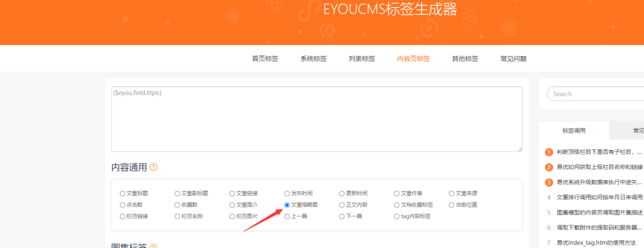Image resolution: width=644 pixels, height=248 pixels.
Task: Open article 易优如何获取上级栏目名称和链接
Action: click(x=600, y=167)
